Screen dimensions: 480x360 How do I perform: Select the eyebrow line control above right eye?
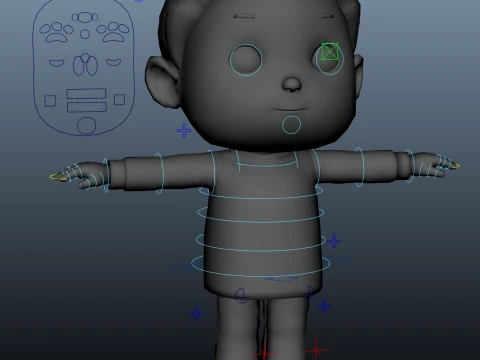(x=326, y=16)
